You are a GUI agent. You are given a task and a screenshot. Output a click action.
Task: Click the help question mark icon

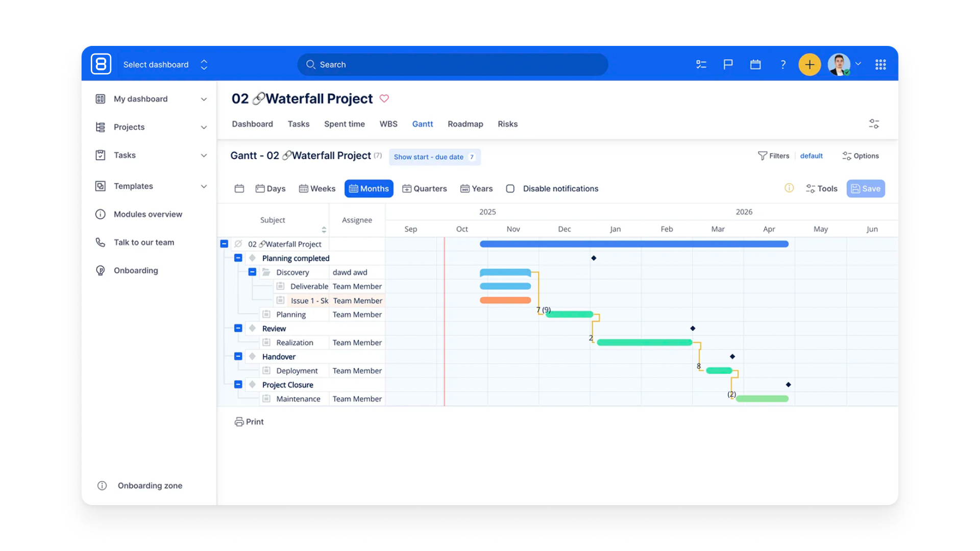click(x=782, y=65)
